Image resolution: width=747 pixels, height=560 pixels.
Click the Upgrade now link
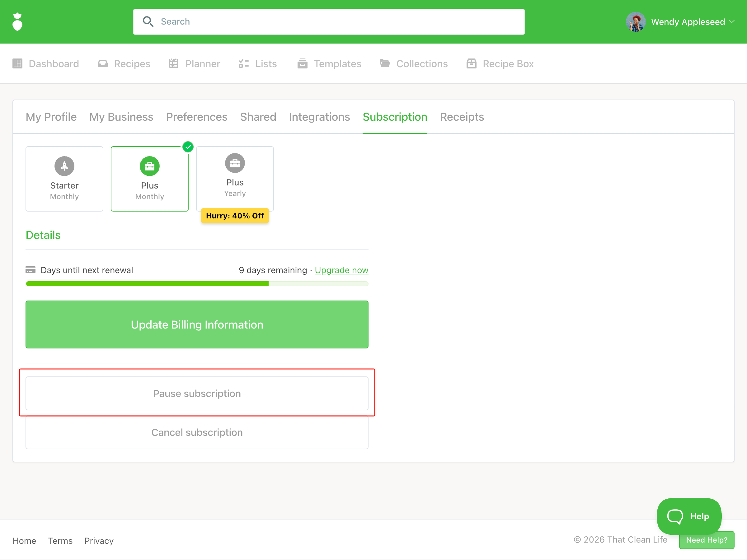[341, 270]
